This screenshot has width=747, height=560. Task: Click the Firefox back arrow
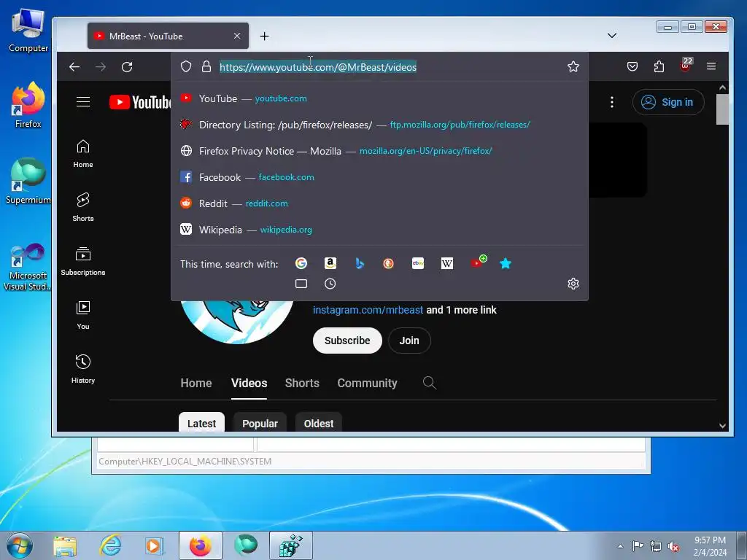(x=74, y=66)
